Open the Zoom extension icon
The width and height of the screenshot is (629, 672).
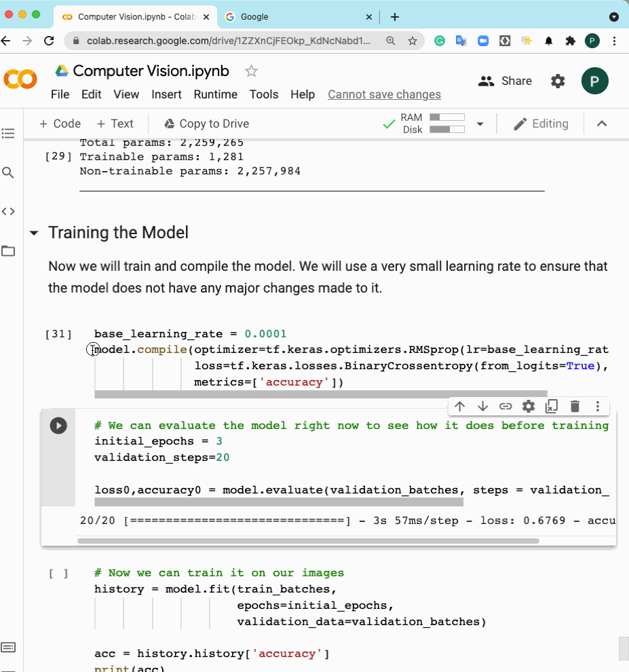click(x=483, y=41)
